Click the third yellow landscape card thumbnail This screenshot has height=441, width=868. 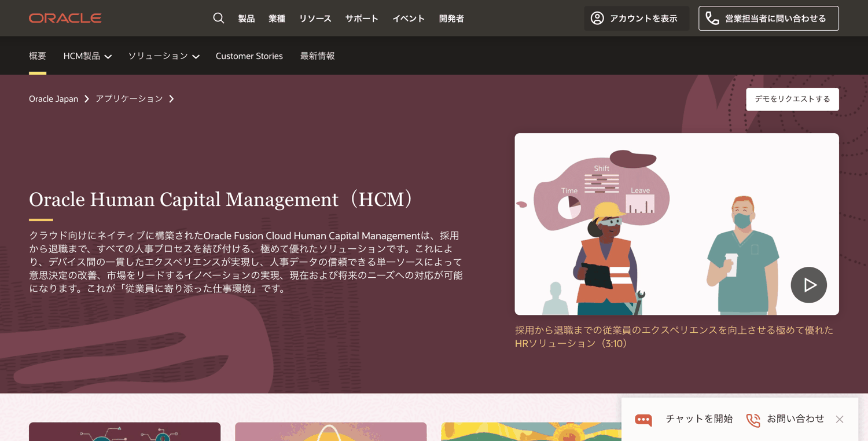[531, 432]
